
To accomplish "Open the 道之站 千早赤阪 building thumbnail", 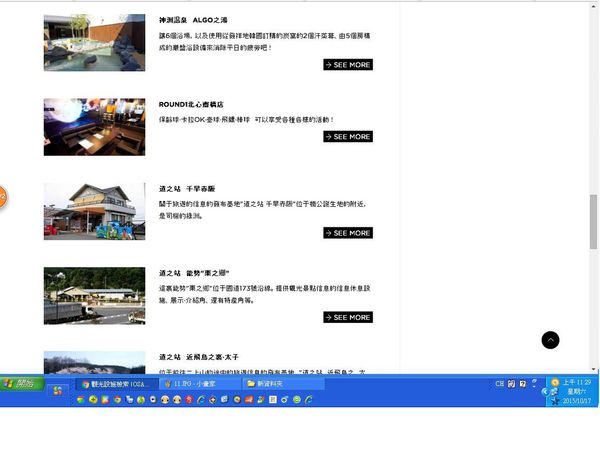I will pyautogui.click(x=94, y=211).
